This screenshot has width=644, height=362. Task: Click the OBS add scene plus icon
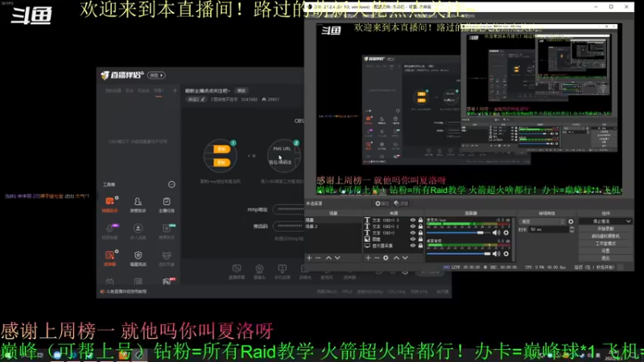[x=309, y=257]
